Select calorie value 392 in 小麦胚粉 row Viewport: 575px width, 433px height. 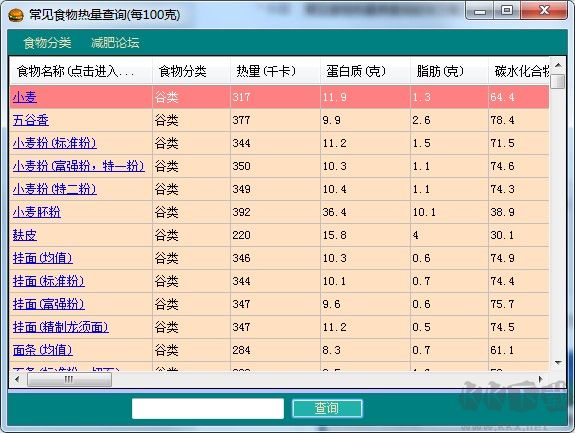[x=241, y=212]
